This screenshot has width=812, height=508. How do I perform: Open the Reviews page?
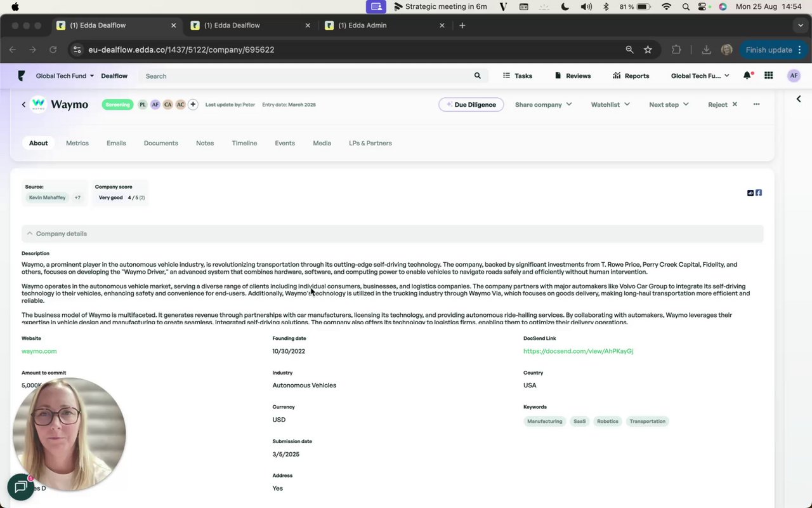(573, 76)
